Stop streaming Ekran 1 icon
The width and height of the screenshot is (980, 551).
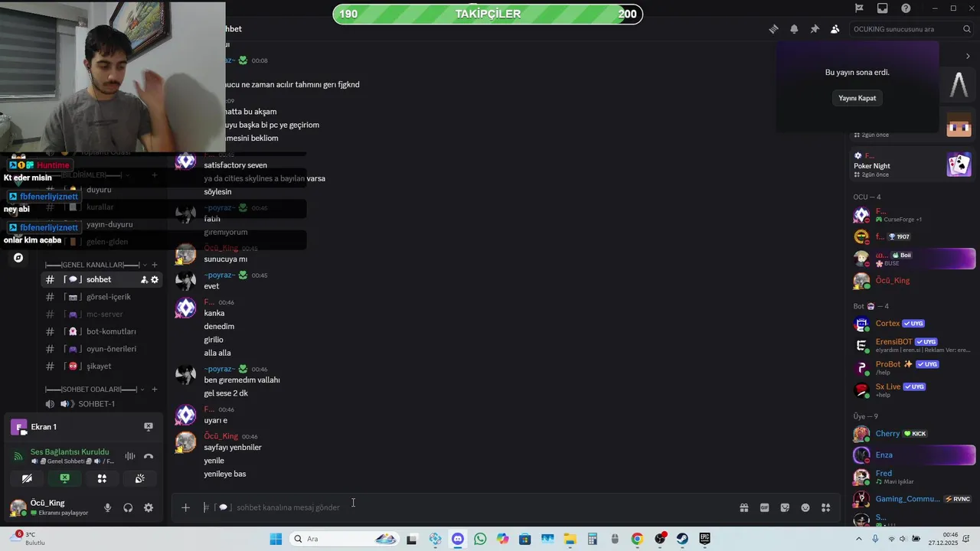tap(149, 427)
